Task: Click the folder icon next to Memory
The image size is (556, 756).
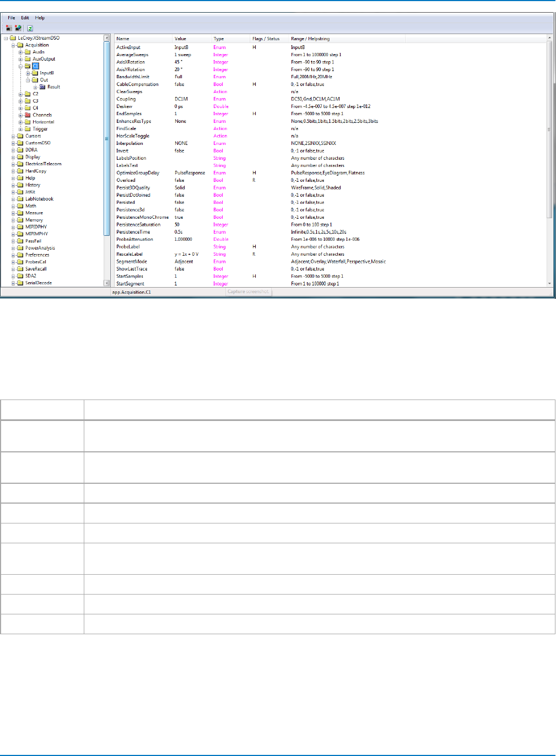Action: 20,220
